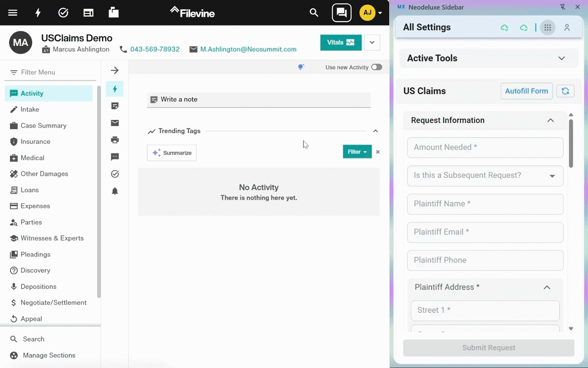Open the Appeal section
Screen dimensions: 588x368
49,319
